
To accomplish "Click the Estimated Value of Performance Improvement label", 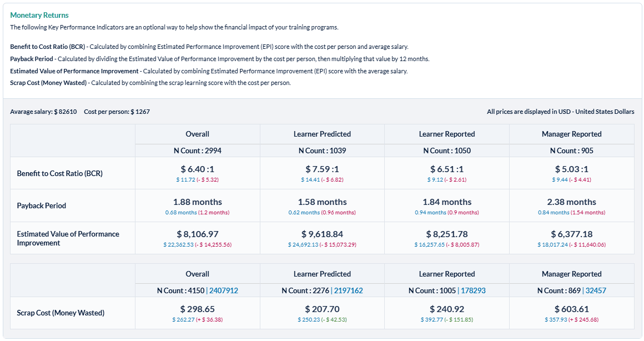I will click(x=67, y=238).
